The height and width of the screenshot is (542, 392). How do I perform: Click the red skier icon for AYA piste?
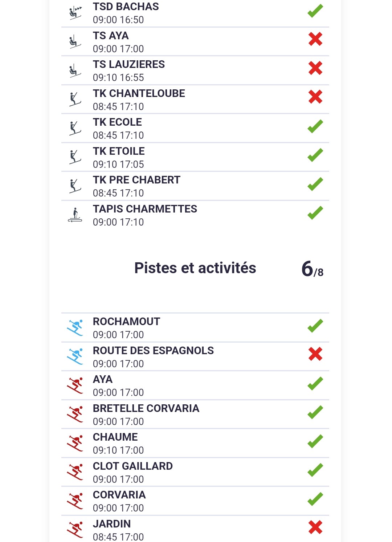(x=75, y=385)
